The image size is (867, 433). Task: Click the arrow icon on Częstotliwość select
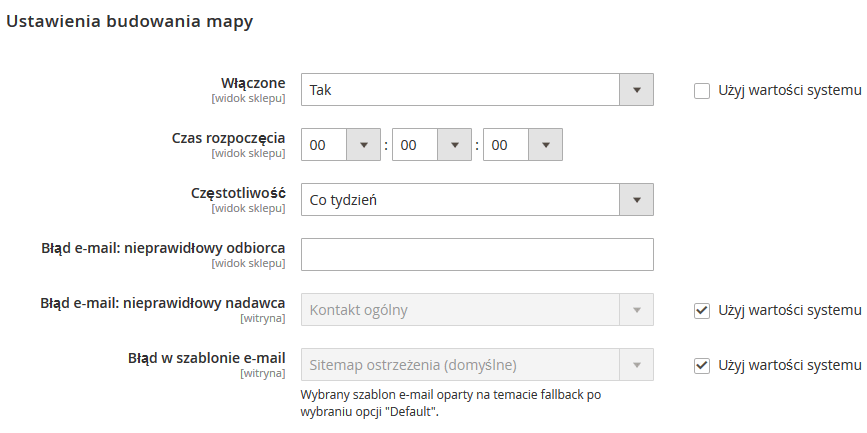tap(636, 200)
